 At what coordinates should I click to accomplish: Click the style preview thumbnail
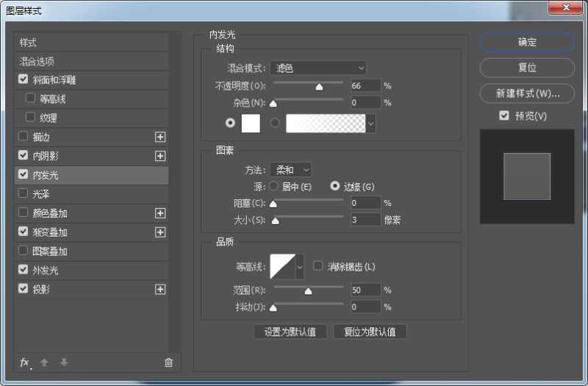tap(527, 176)
